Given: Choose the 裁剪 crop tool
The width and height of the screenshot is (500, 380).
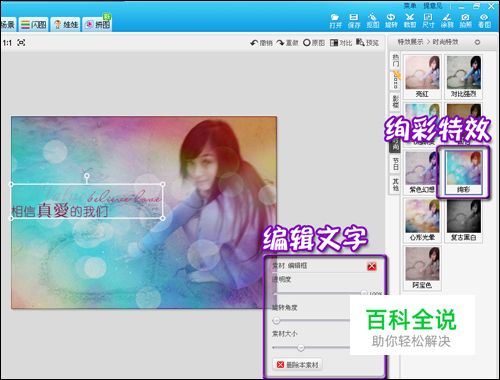Looking at the screenshot, I should coord(410,21).
